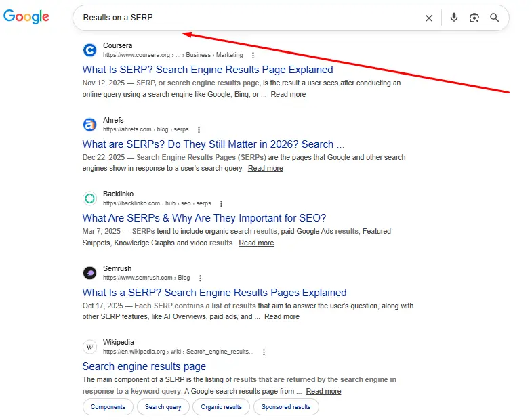Image resolution: width=532 pixels, height=420 pixels.
Task: Open "What Is a SERP? Search Engine Results Pages Explained"
Action: pos(214,293)
